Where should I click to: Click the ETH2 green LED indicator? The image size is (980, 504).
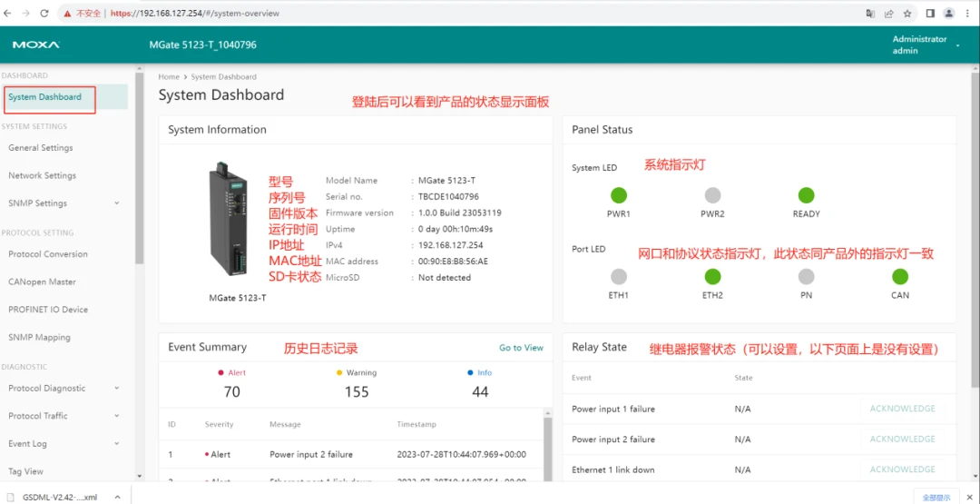point(712,276)
